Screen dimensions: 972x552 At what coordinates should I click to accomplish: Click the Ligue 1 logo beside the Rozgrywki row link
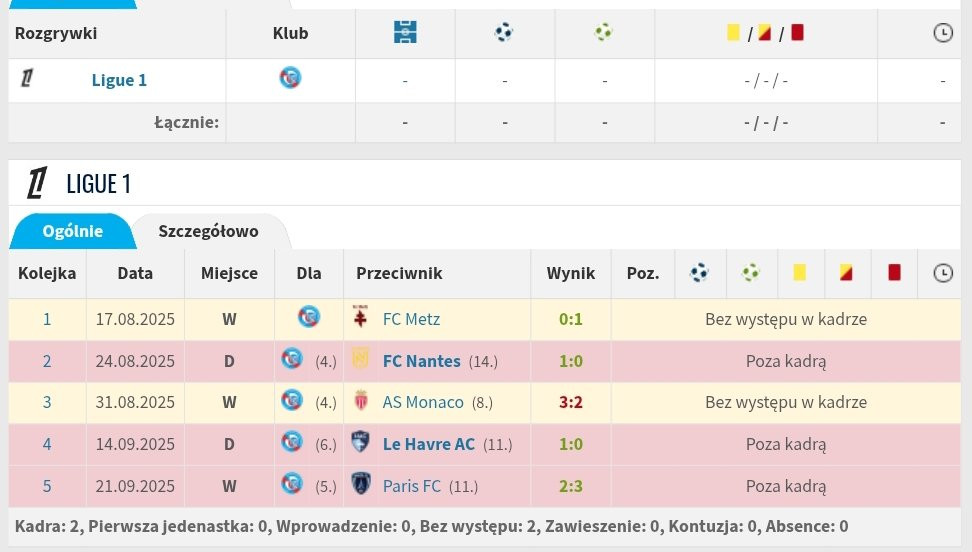pos(27,79)
